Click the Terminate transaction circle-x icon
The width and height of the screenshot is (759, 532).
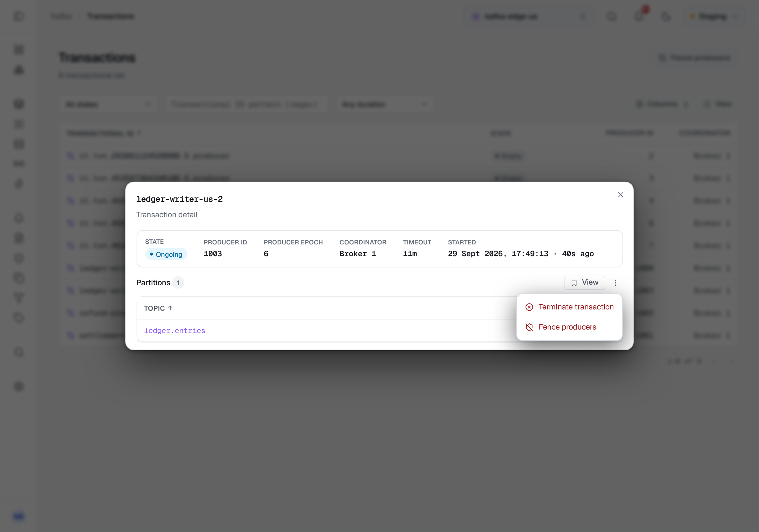pyautogui.click(x=529, y=307)
